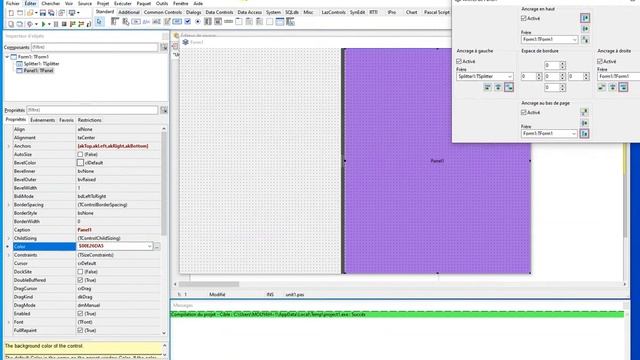Screen dimensions: 640x360
Task: Uncheck the Enabled property checkbox
Action: pos(80,313)
